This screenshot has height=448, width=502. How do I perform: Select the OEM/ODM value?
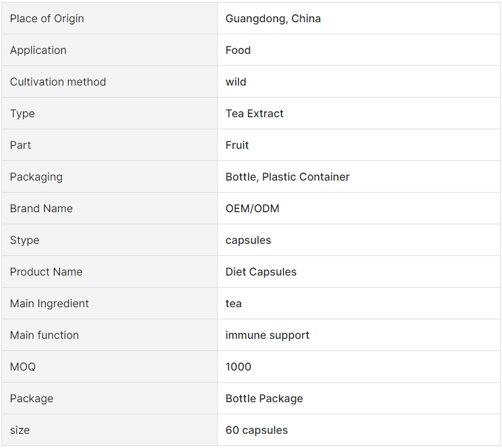click(x=252, y=209)
